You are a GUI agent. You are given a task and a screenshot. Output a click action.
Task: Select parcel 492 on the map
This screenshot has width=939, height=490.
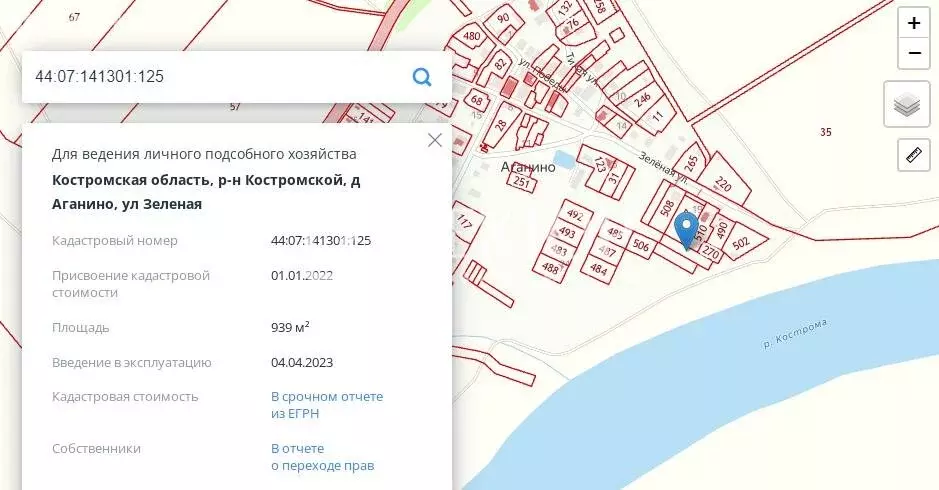(574, 215)
